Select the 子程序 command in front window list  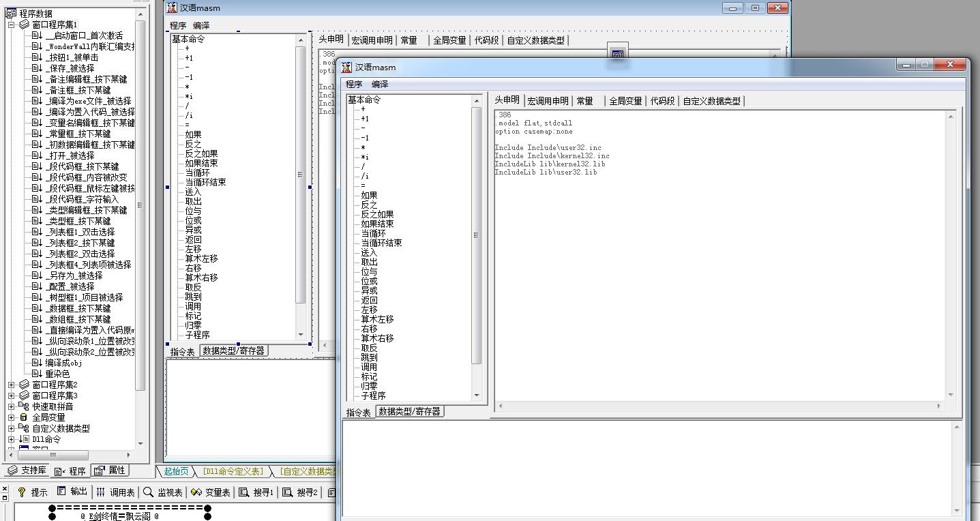[x=373, y=396]
